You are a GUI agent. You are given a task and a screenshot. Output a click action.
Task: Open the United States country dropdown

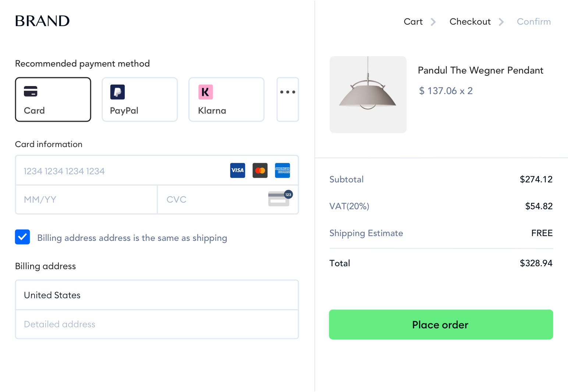pos(157,295)
